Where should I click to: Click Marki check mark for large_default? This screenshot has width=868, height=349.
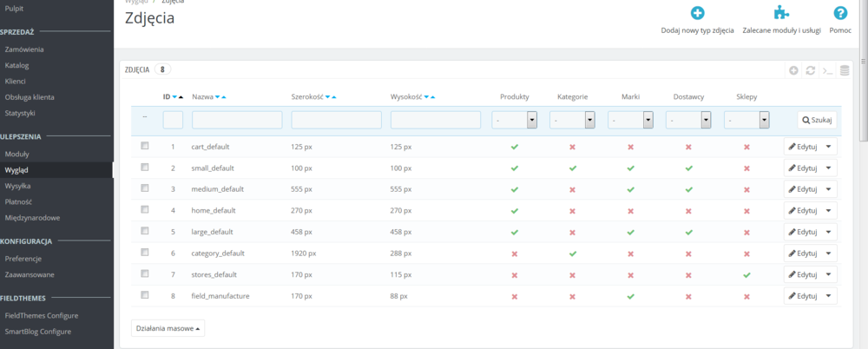point(630,232)
